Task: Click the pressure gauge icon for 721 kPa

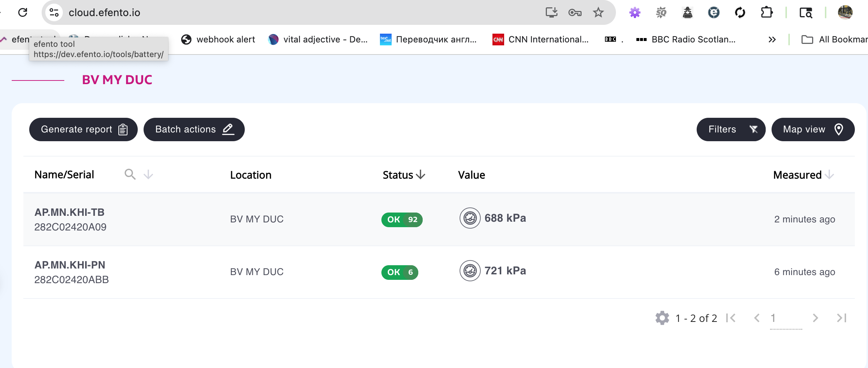Action: 470,271
